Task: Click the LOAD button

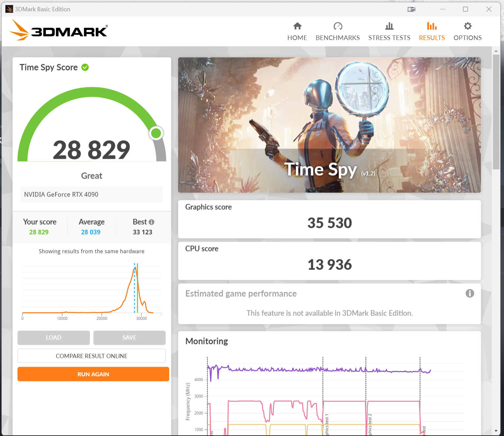Action: pyautogui.click(x=54, y=337)
